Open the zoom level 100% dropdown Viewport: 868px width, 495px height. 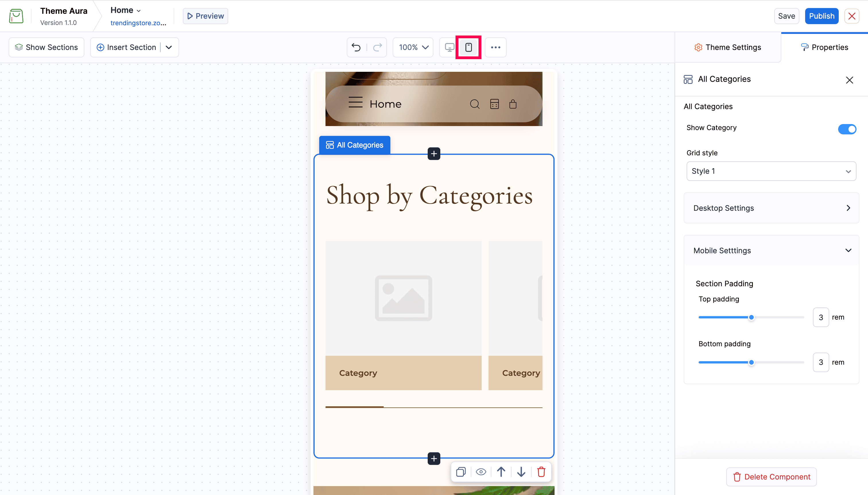click(413, 47)
